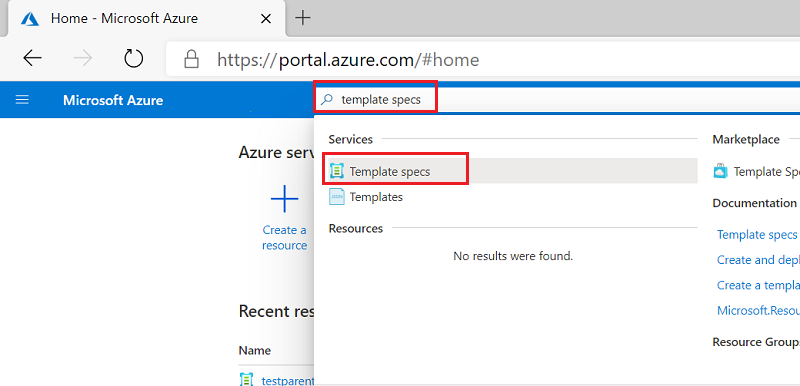Click the testparent resource template icon
Image resolution: width=800 pixels, height=386 pixels.
click(246, 380)
